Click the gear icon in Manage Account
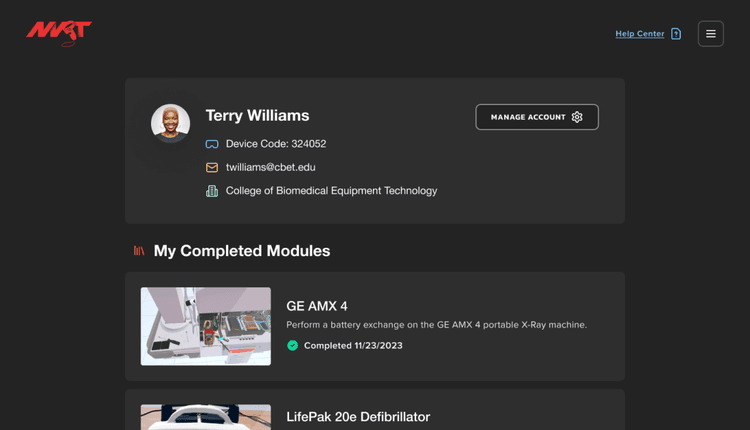 577,117
